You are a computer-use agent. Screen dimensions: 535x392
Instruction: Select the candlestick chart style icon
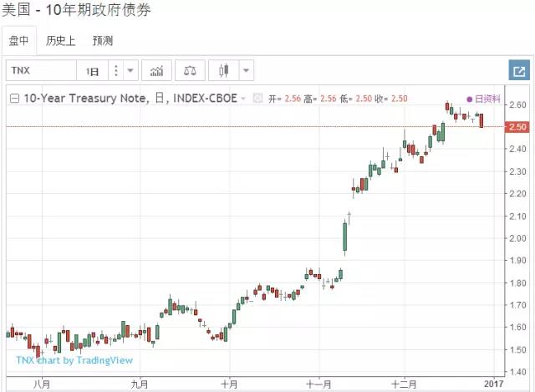224,70
